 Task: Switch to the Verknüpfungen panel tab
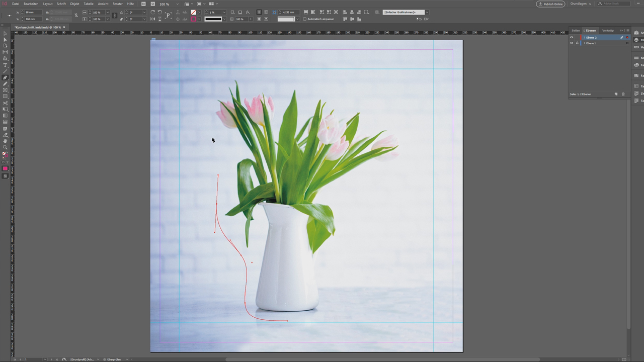point(608,30)
